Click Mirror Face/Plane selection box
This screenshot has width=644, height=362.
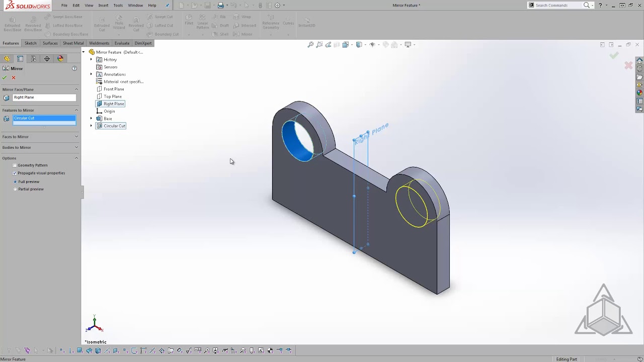pos(44,98)
